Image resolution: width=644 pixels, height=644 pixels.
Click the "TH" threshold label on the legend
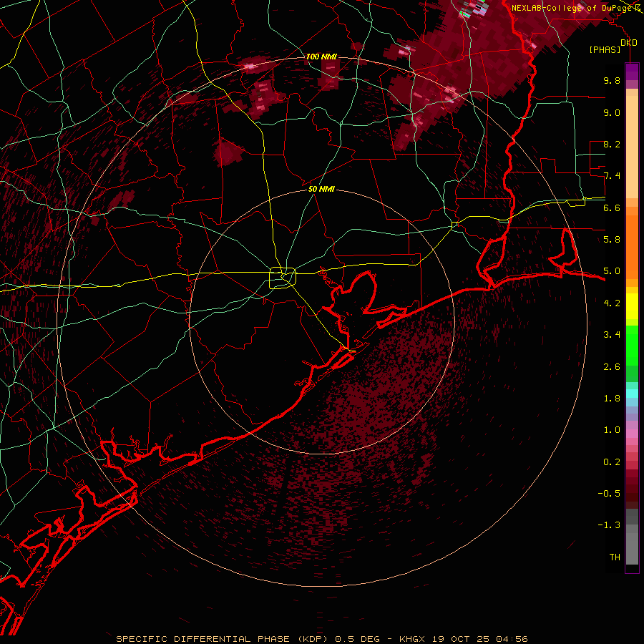tap(615, 557)
